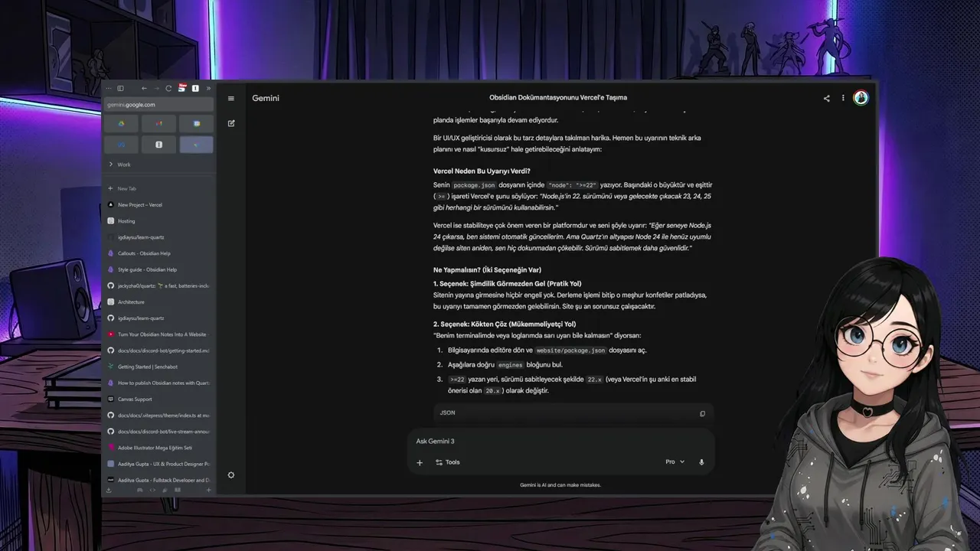Open a New Tab from sidebar
Screen dimensions: 980x551
point(159,188)
